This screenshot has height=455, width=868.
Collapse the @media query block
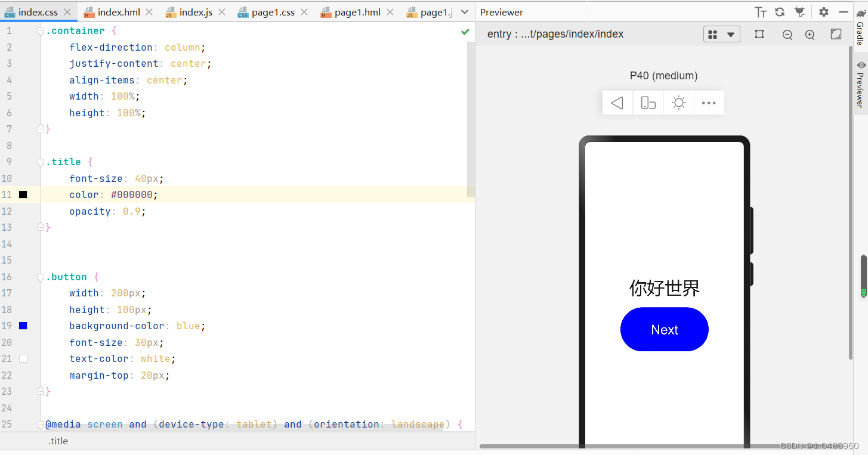point(41,425)
